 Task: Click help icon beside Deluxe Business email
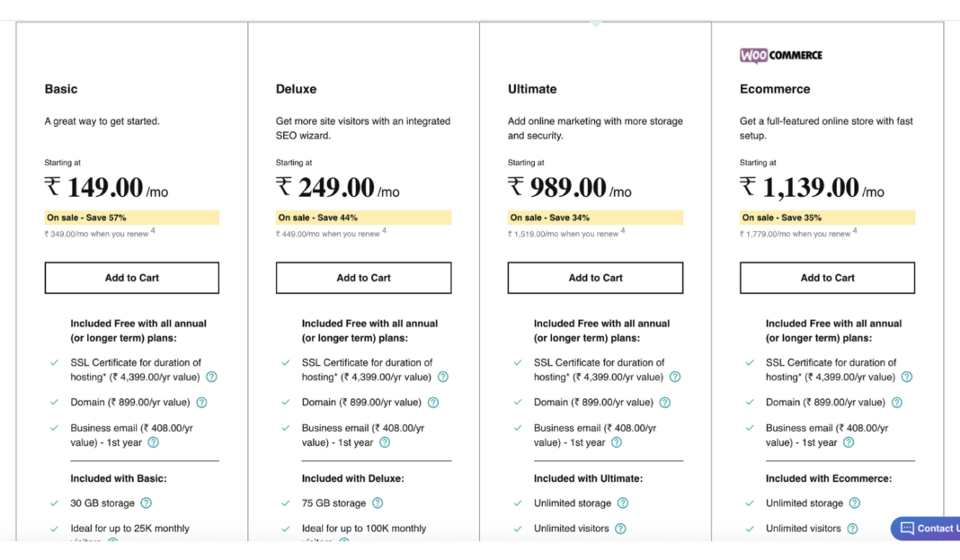click(386, 442)
